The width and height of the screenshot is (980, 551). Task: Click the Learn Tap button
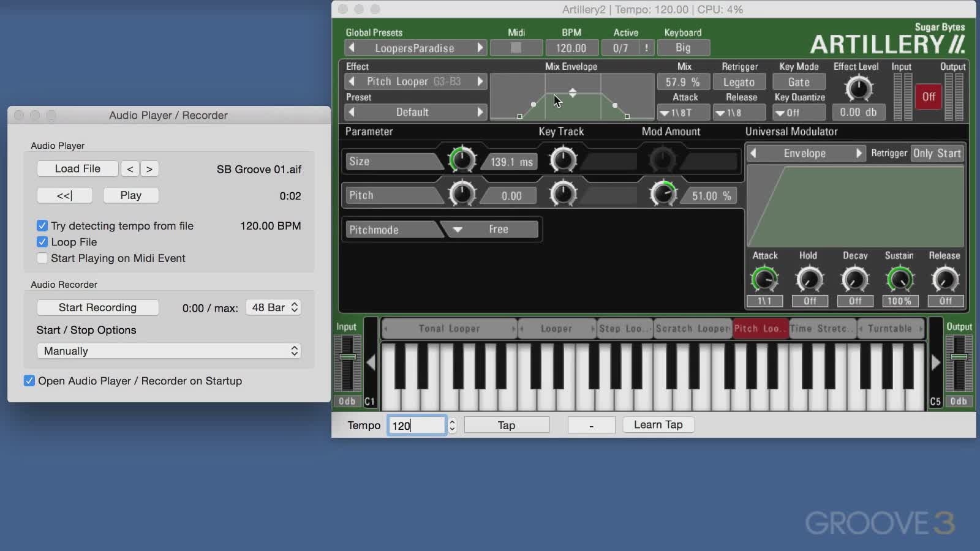click(658, 425)
